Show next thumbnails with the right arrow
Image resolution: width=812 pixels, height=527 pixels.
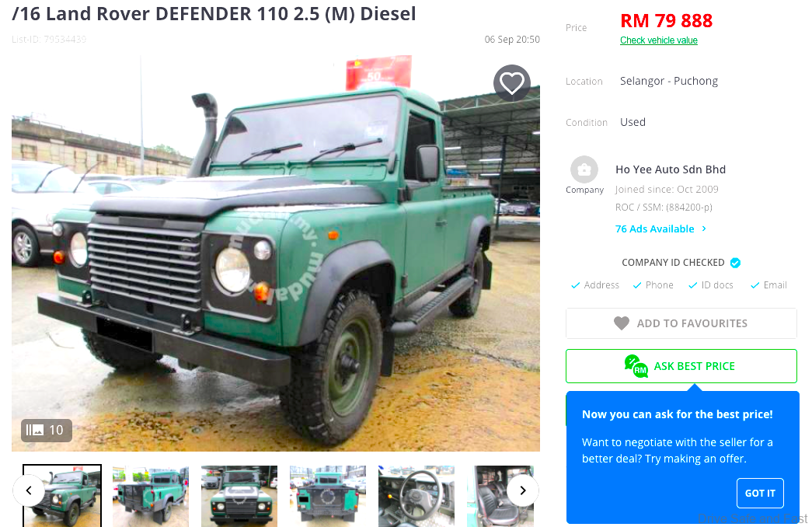click(x=522, y=490)
